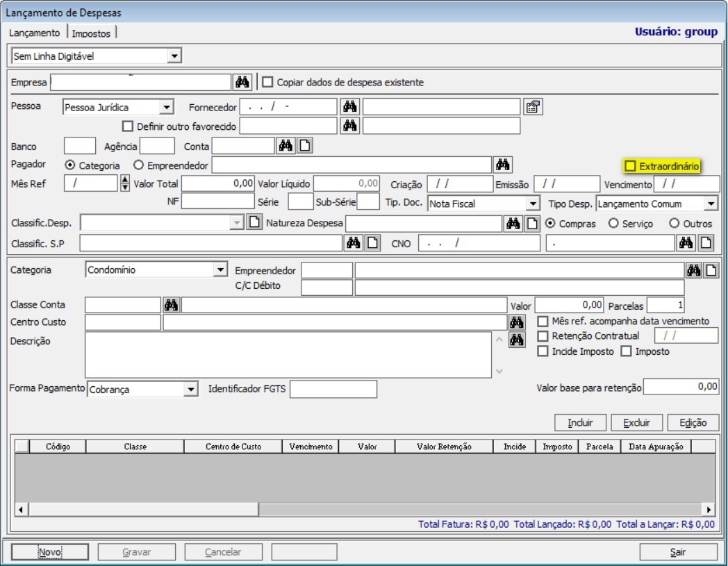Search Classific. S.P with binoculars icon
Image resolution: width=728 pixels, height=566 pixels.
point(353,242)
